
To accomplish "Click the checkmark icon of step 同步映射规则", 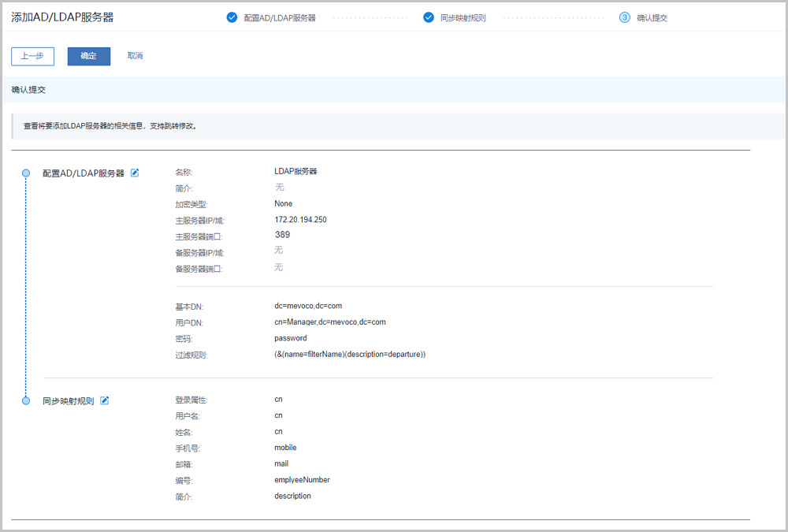I will pos(429,17).
